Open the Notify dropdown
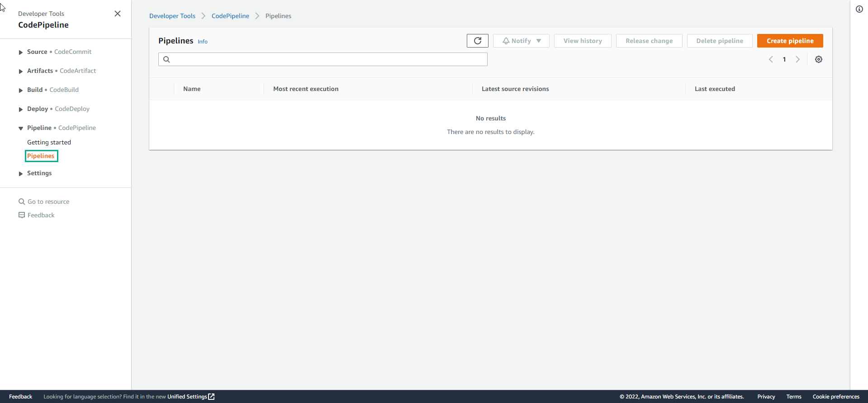868x403 pixels. (521, 41)
